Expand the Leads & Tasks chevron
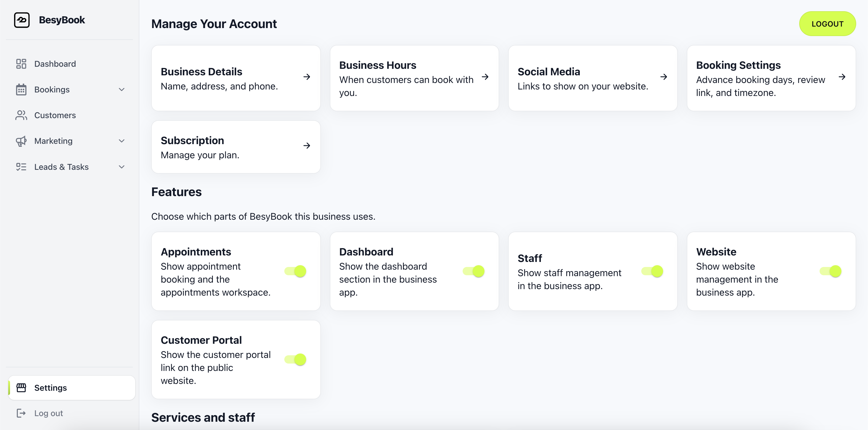The height and width of the screenshot is (430, 868). [x=122, y=167]
